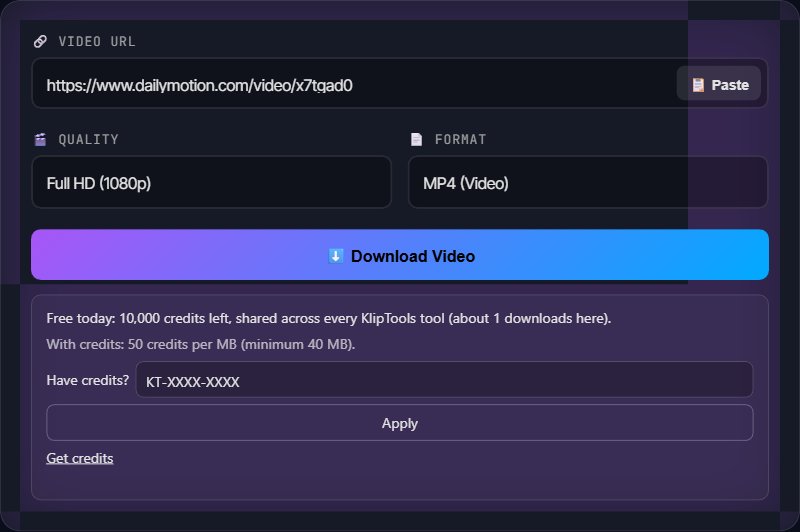Click the clapperboard icon beside QUALITY

pos(40,139)
